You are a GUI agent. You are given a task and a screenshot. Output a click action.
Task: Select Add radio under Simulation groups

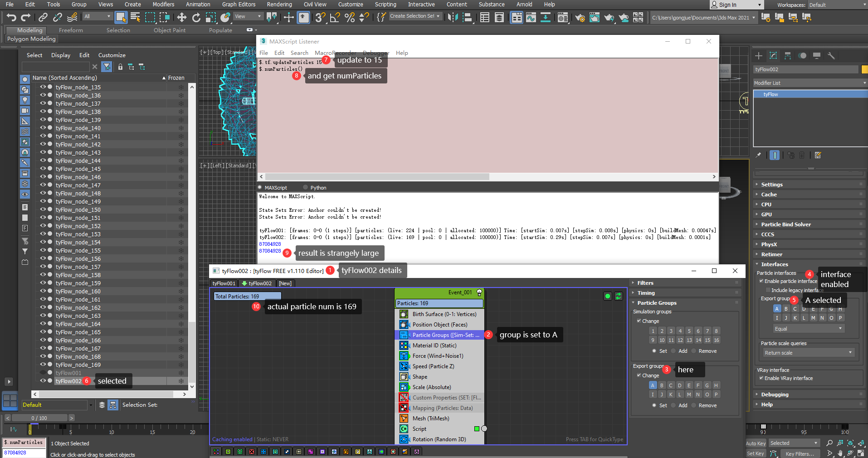pyautogui.click(x=673, y=351)
